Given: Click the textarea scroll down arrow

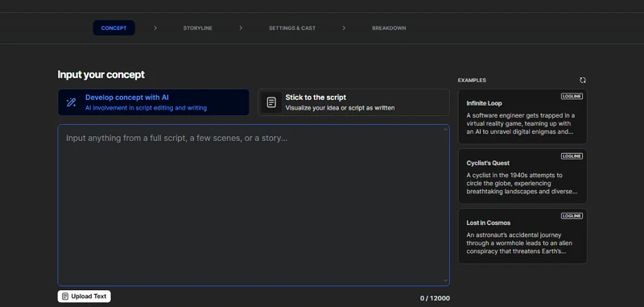Looking at the screenshot, I should pyautogui.click(x=445, y=280).
